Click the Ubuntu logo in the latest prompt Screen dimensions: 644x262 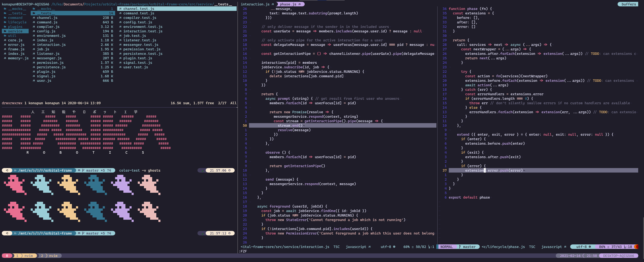7,233
